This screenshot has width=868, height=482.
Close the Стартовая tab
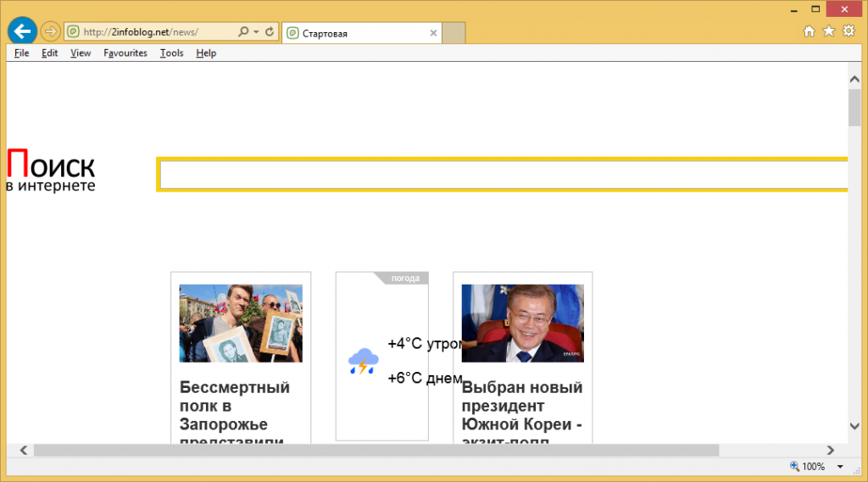[433, 33]
